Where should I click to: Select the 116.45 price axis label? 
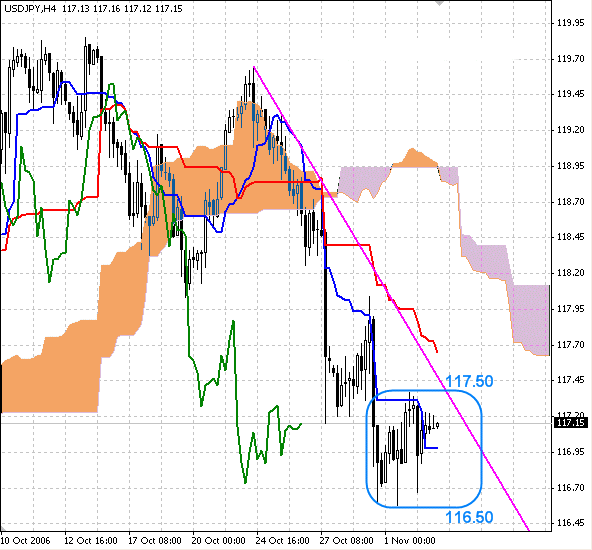pyautogui.click(x=570, y=523)
